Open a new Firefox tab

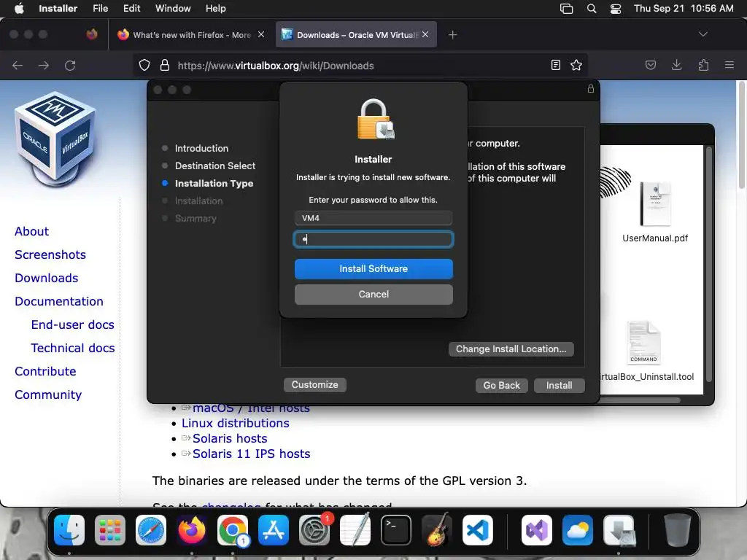[452, 35]
